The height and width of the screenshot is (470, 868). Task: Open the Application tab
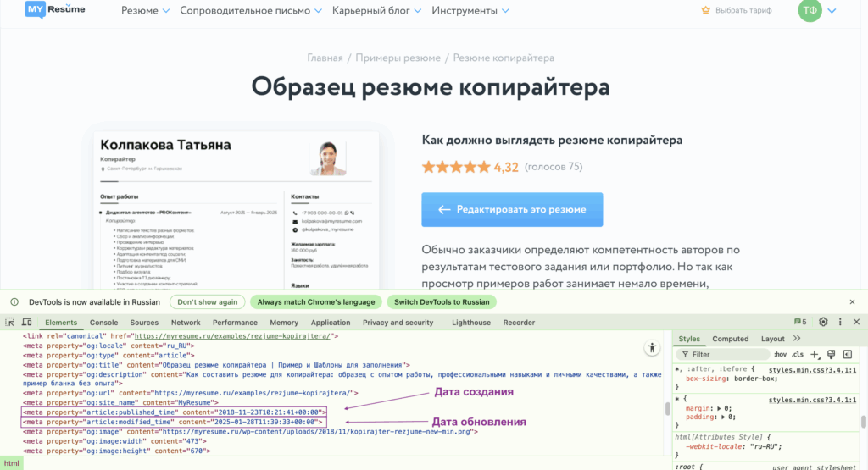point(331,323)
